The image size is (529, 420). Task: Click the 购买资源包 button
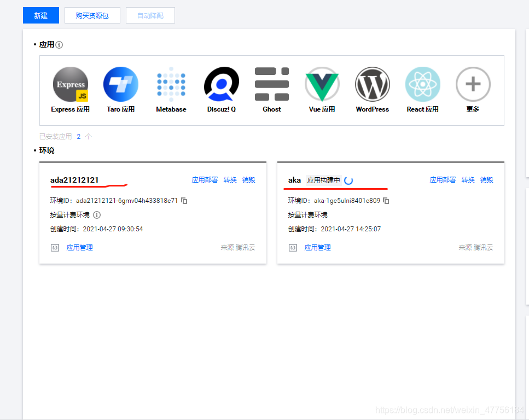point(92,15)
